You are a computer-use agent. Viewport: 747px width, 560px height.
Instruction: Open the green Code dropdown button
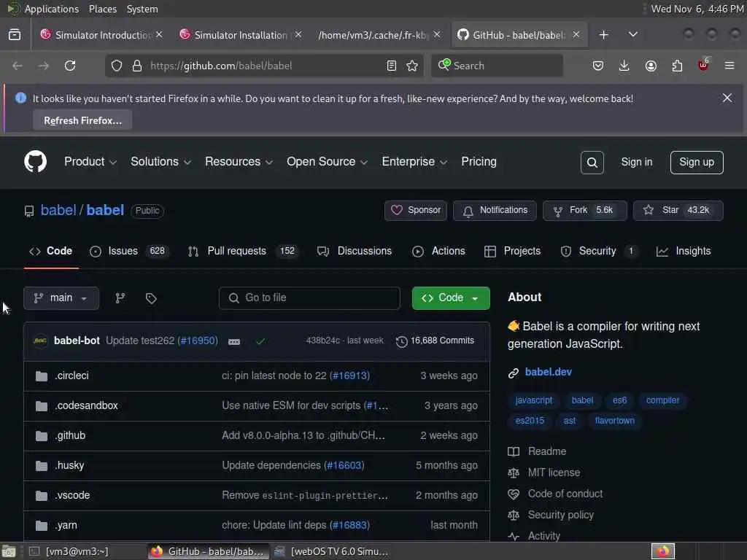pyautogui.click(x=451, y=298)
